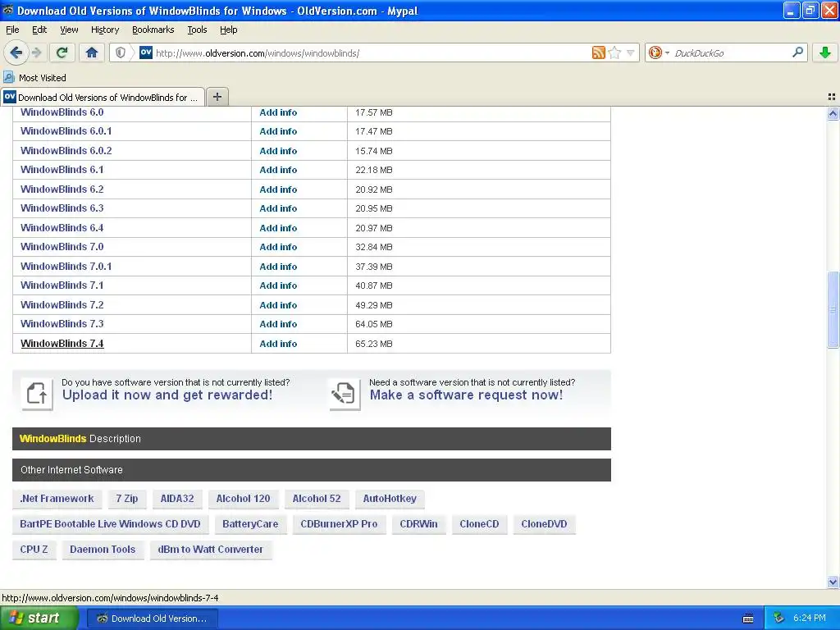Click the vertical scrollbar thumb
The width and height of the screenshot is (840, 630).
click(833, 309)
